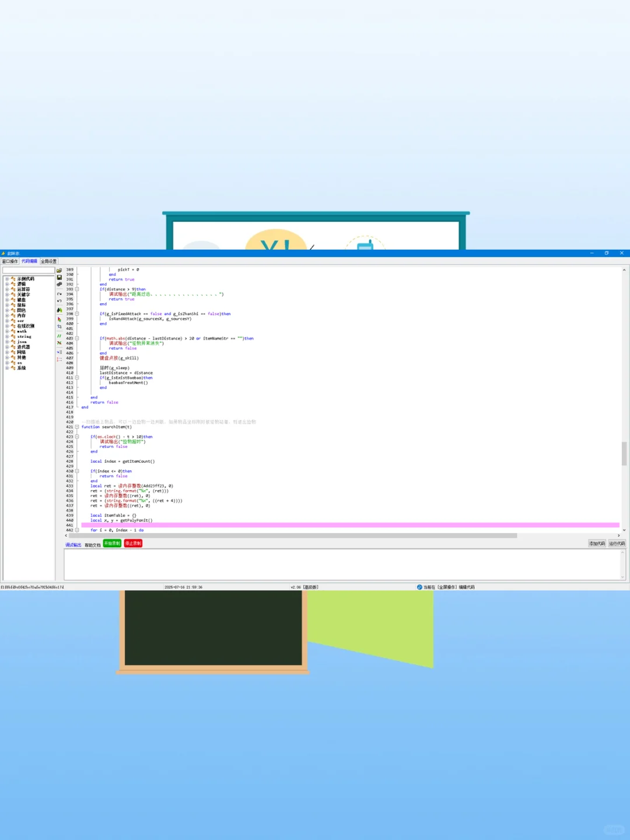Select the crop region tool icon

click(59, 327)
